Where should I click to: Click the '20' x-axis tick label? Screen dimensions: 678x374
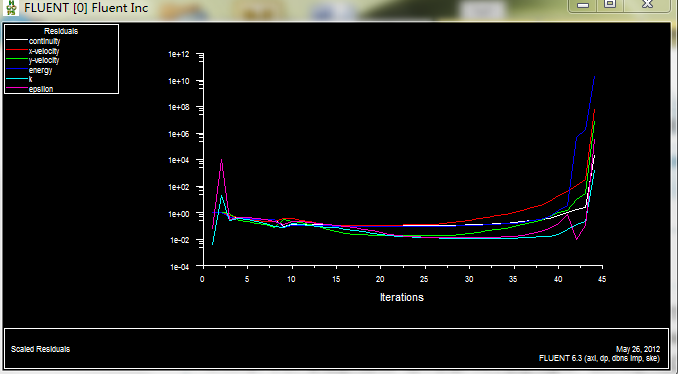click(380, 279)
